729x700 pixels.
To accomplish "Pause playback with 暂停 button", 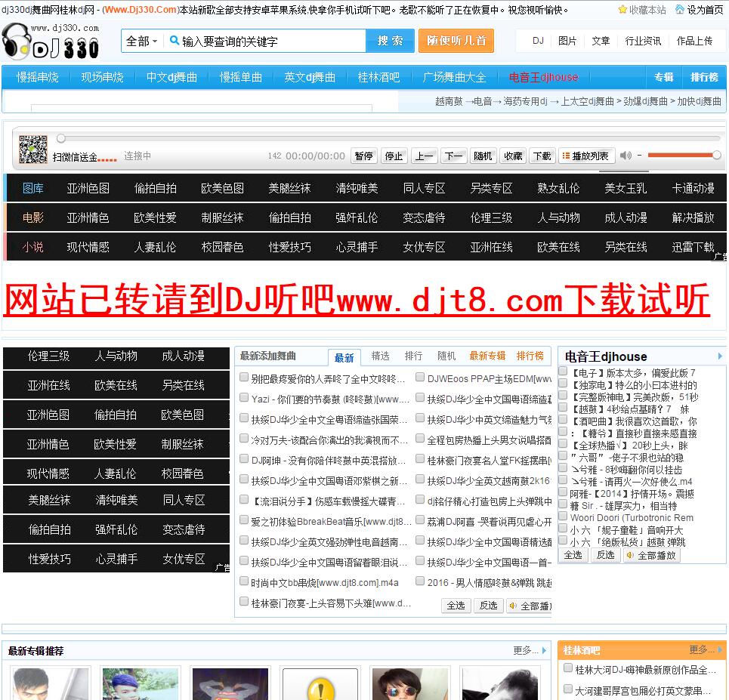I will pos(363,156).
